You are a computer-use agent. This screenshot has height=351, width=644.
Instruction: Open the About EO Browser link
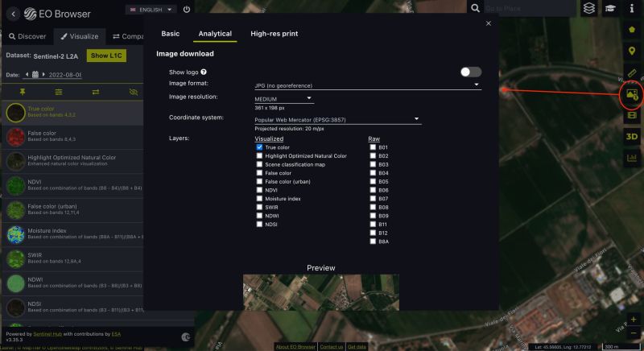295,347
